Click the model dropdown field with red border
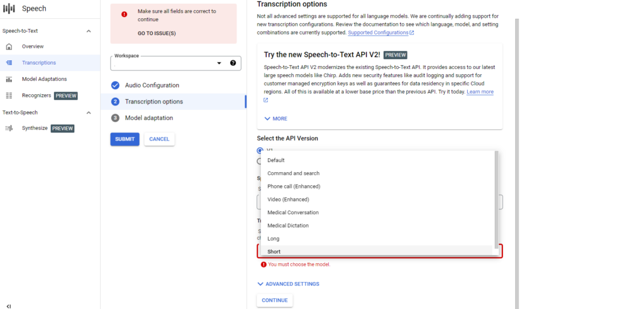Image resolution: width=644 pixels, height=309 pixels. click(380, 251)
